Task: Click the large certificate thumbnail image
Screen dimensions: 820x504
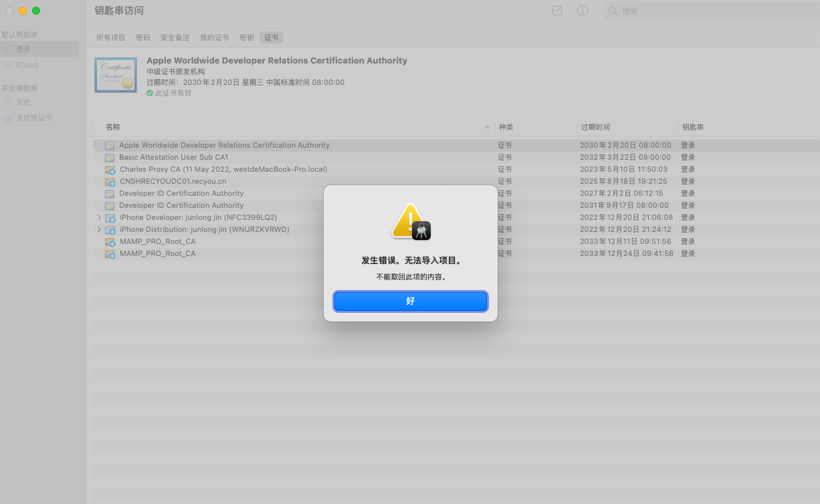Action: click(x=116, y=75)
